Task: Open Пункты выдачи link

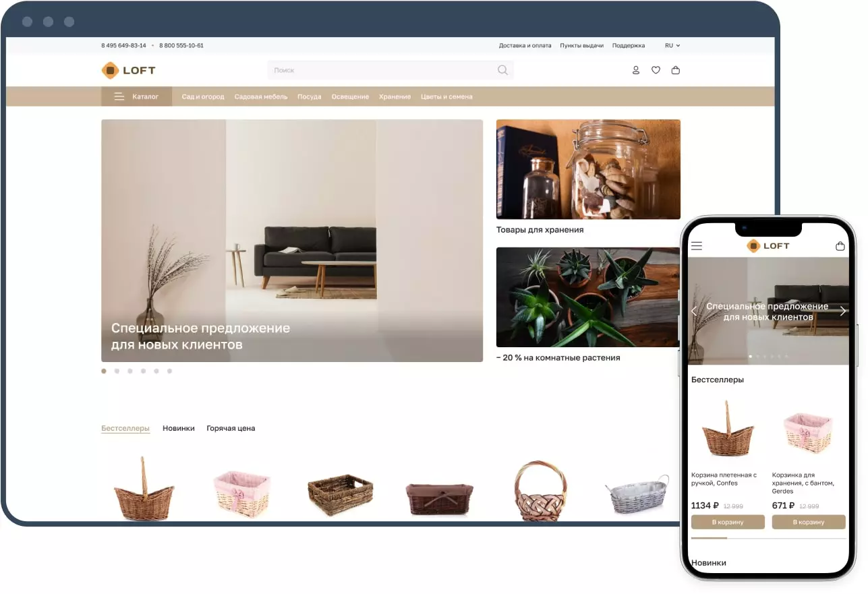Action: 581,46
